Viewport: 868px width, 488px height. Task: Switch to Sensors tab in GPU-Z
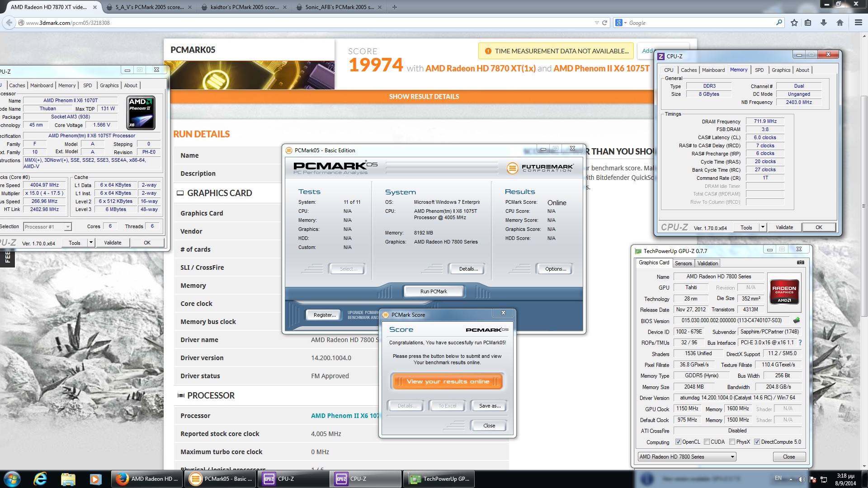(x=683, y=263)
